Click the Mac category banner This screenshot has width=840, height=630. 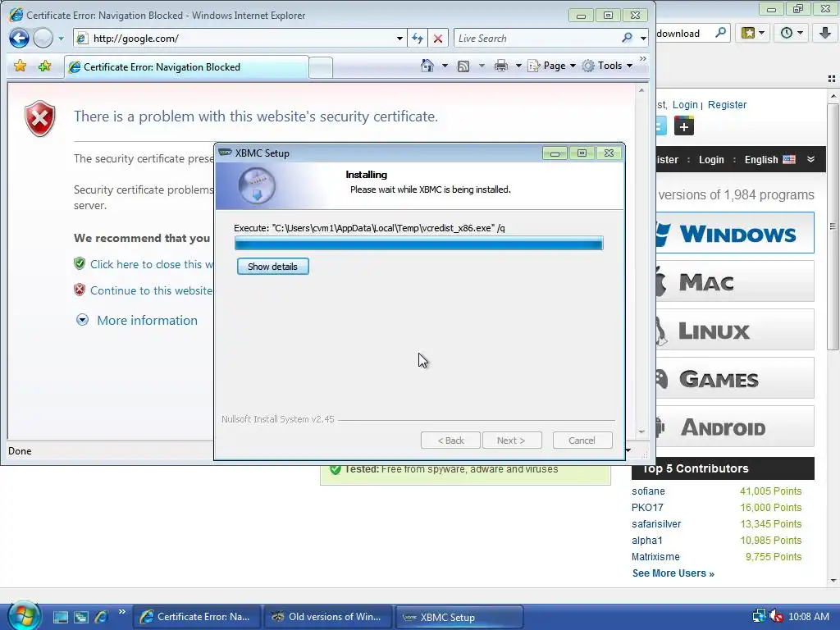(735, 281)
